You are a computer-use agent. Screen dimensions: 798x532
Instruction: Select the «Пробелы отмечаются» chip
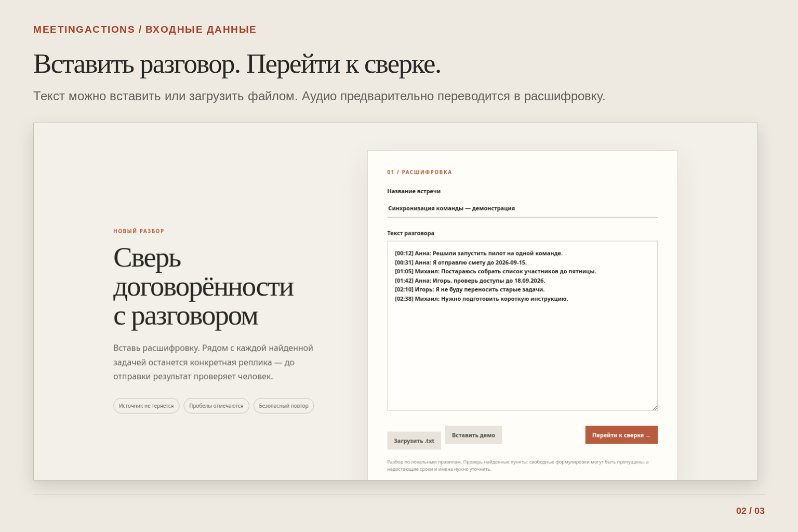[x=216, y=406]
